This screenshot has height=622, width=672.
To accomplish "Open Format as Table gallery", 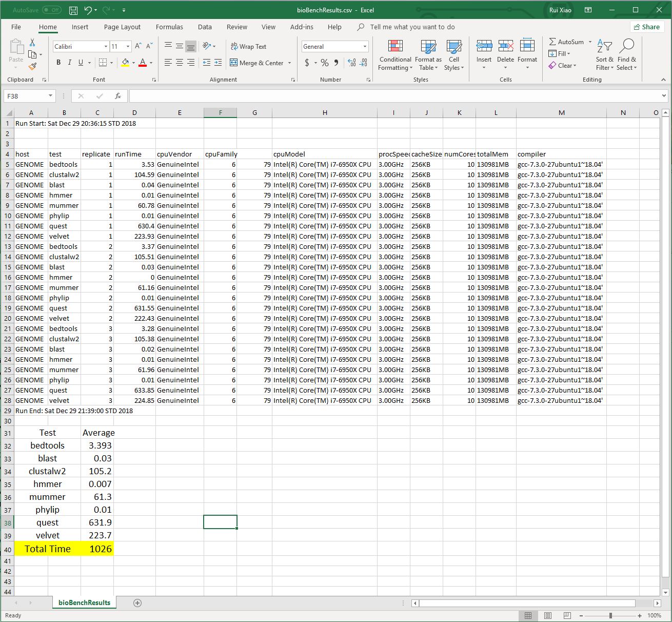I will pos(428,55).
